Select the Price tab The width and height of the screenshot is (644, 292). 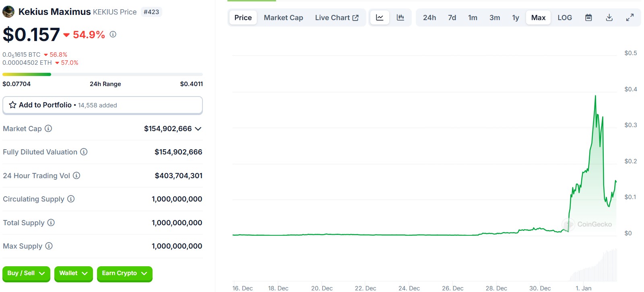tap(243, 18)
